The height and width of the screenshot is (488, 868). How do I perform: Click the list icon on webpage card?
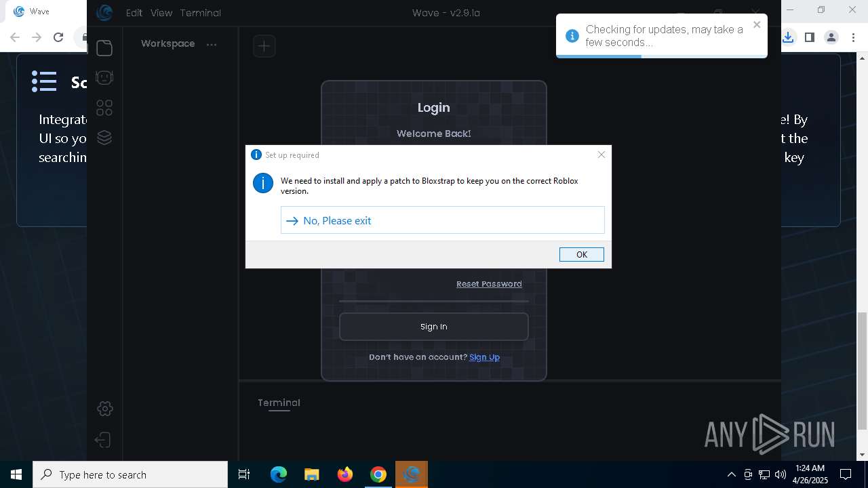pyautogui.click(x=44, y=82)
